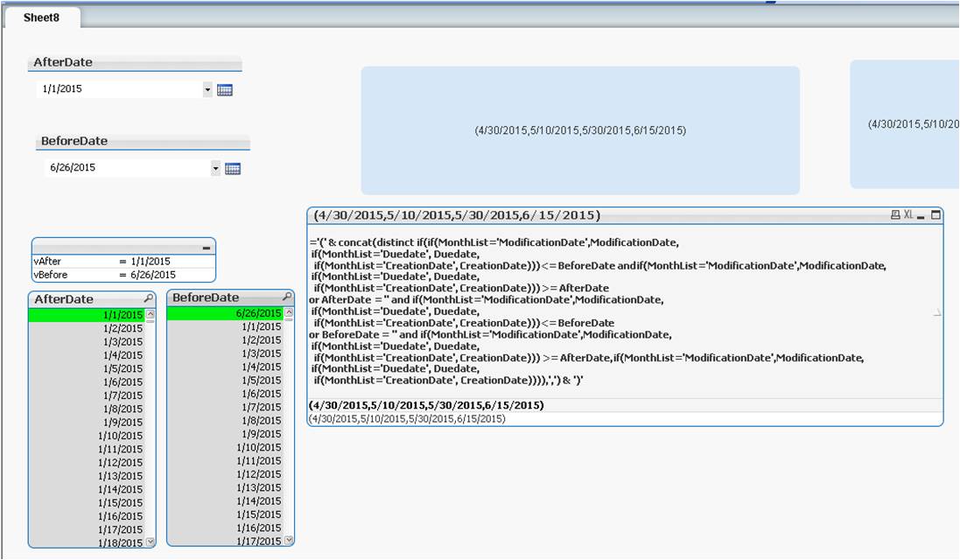Click the BeforeDate listbox caption
The height and width of the screenshot is (560, 960).
[x=206, y=297]
